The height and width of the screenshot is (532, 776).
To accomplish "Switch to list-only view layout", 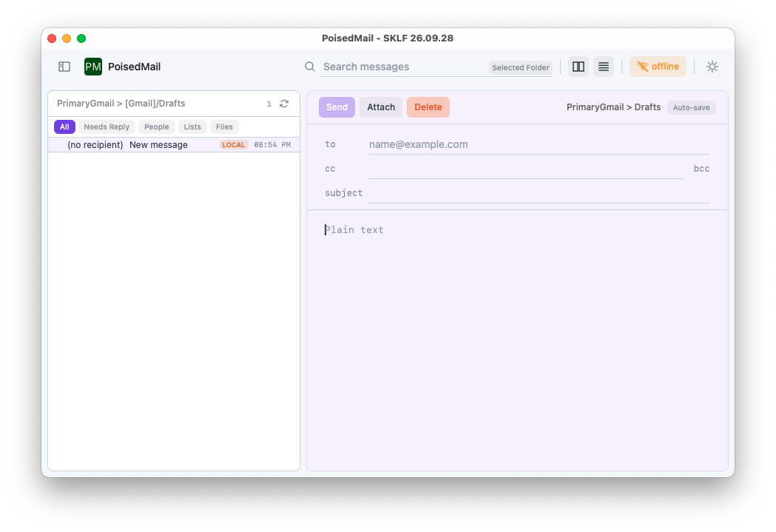I will point(604,67).
